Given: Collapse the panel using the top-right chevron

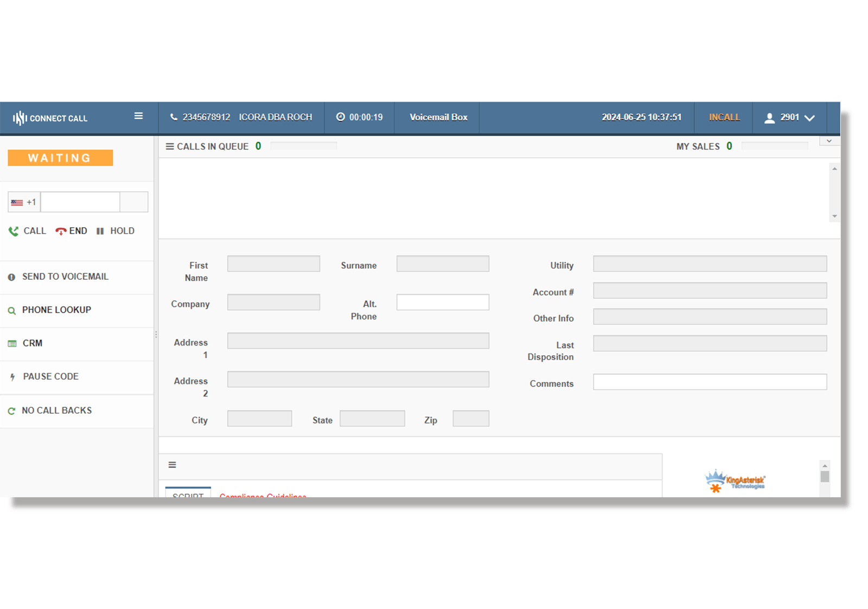Looking at the screenshot, I should point(829,140).
